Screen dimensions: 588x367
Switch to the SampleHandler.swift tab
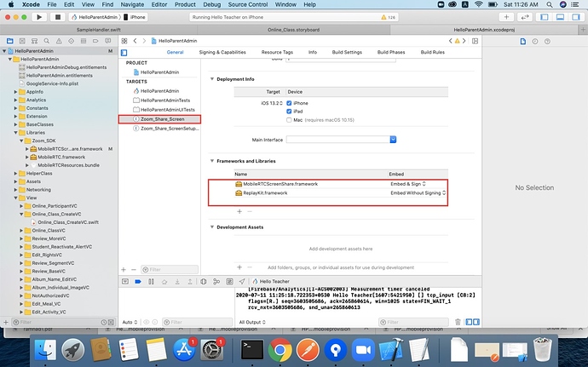click(99, 30)
